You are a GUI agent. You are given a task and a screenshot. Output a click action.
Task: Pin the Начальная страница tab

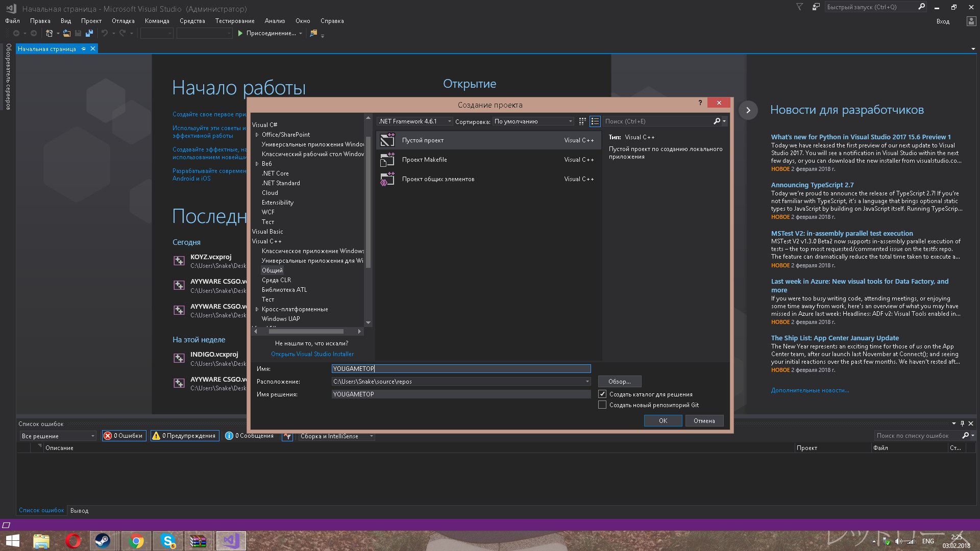click(x=84, y=49)
